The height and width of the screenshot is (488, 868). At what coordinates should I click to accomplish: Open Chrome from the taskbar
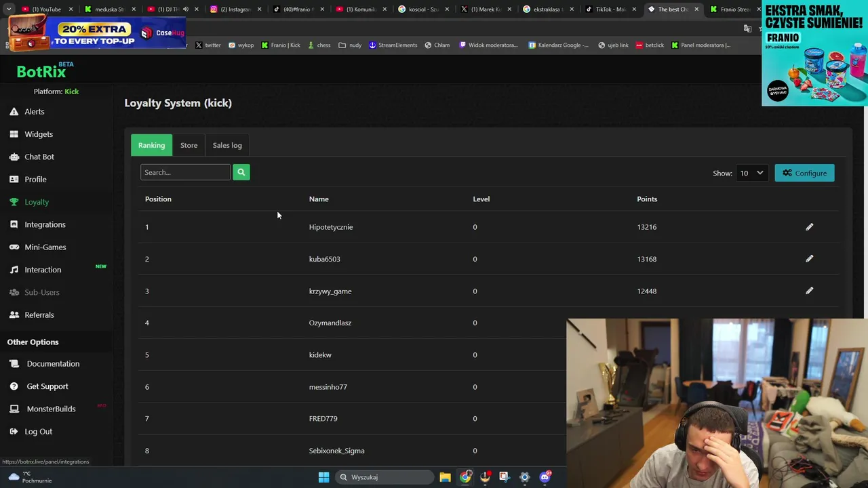[x=465, y=477]
